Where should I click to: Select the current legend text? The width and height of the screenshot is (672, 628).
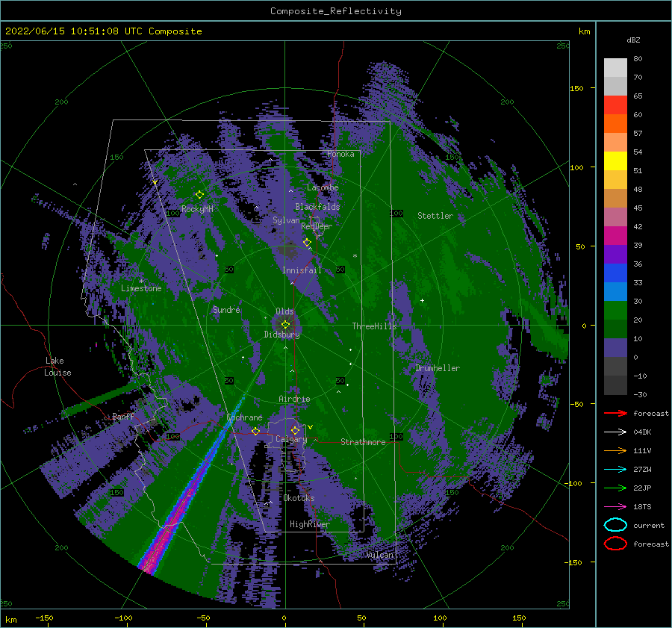tap(648, 525)
